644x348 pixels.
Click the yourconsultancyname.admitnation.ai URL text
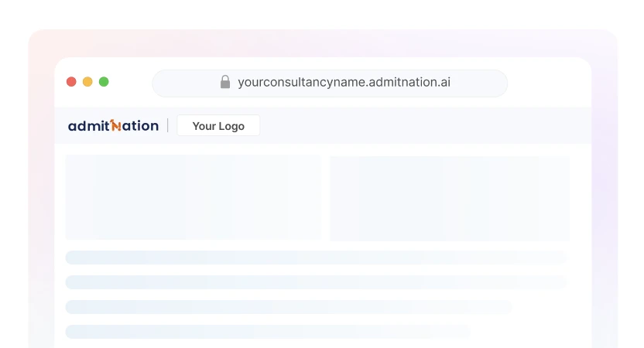[344, 82]
